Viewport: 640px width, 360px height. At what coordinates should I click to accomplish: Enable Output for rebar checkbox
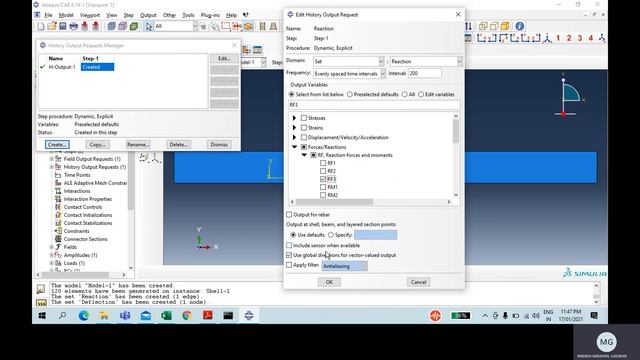click(x=289, y=214)
